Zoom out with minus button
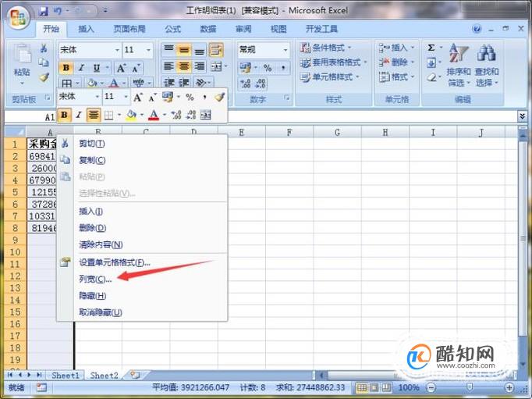This screenshot has height=399, width=532. pyautogui.click(x=431, y=387)
